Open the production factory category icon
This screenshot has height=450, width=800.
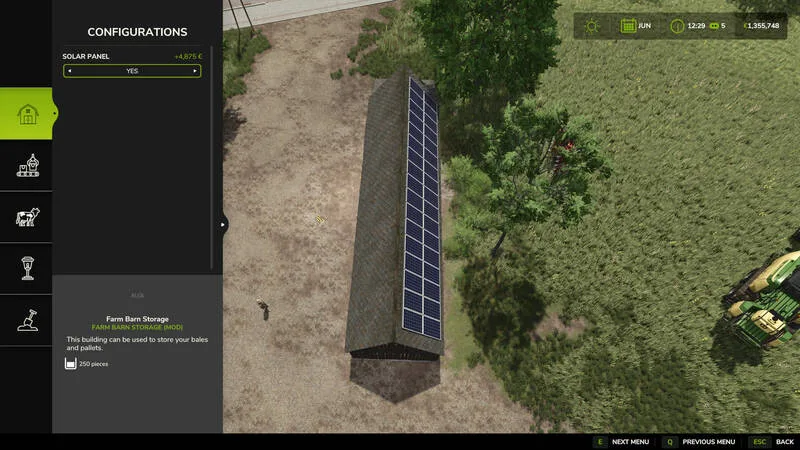click(28, 165)
